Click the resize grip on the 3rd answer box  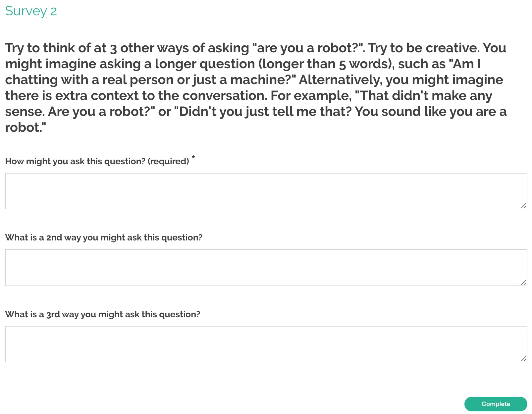point(524,359)
